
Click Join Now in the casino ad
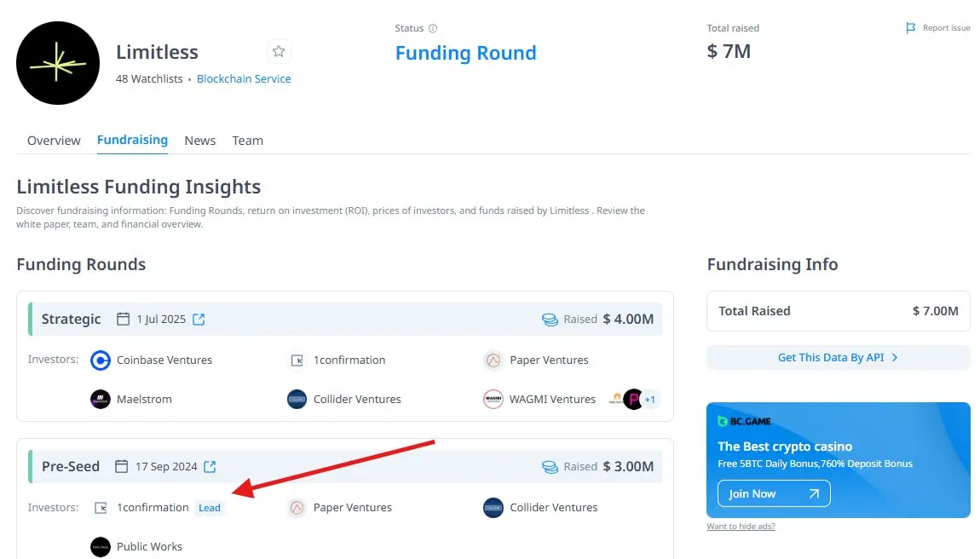pos(774,494)
